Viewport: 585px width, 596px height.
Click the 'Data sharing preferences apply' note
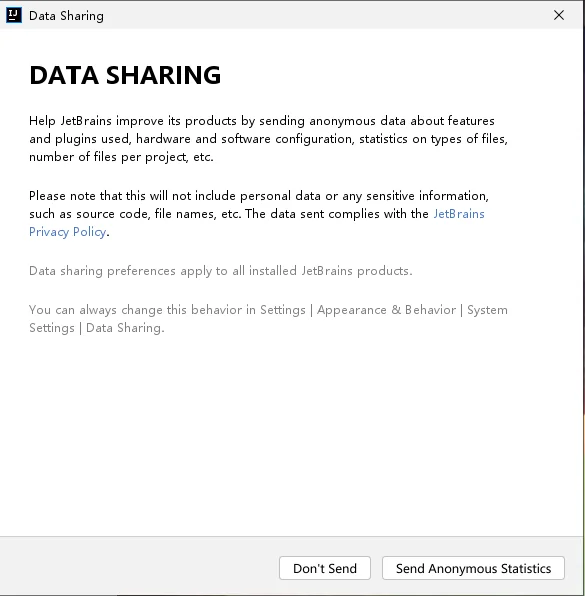pyautogui.click(x=220, y=271)
